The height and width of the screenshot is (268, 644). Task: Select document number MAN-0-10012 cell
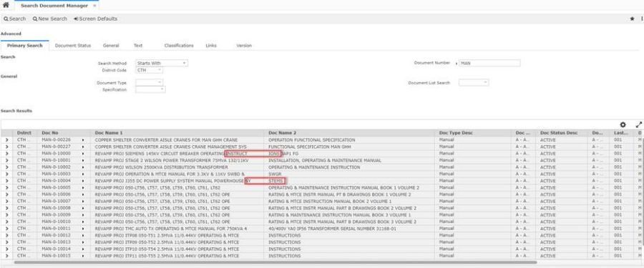[x=57, y=236]
